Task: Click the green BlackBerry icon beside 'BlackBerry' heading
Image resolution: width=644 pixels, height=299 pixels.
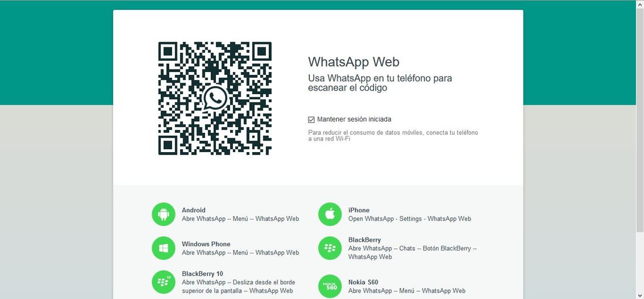Action: [x=330, y=248]
